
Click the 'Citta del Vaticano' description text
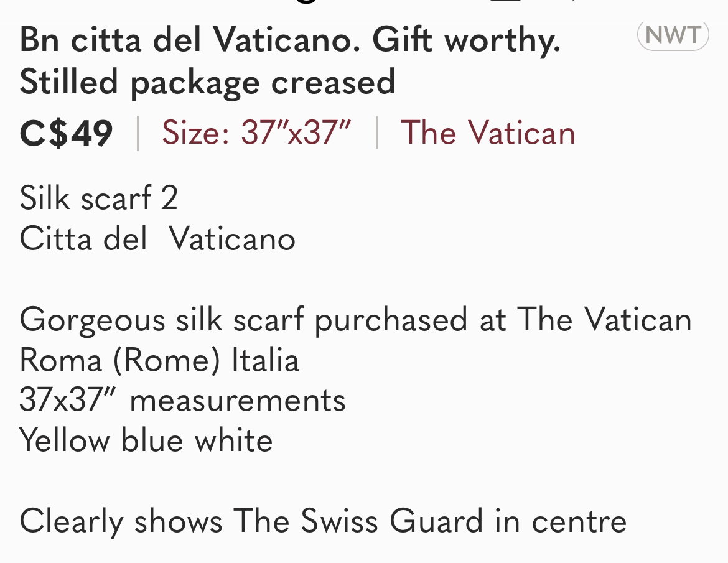tap(157, 238)
